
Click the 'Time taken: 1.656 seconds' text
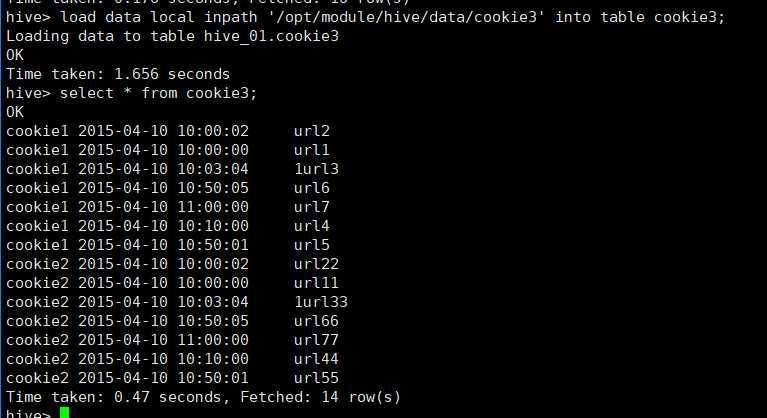tap(117, 74)
